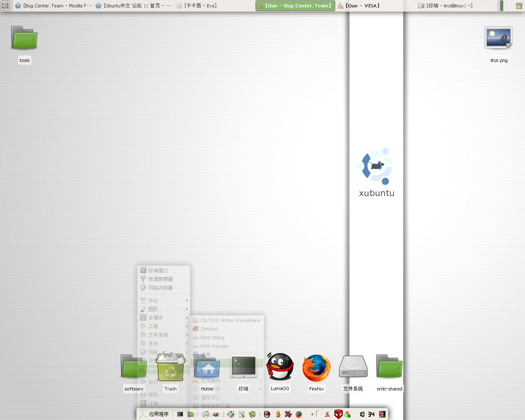This screenshot has height=420, width=525.
Task: Click the star-shaped panel launcher
Action: 288,414
